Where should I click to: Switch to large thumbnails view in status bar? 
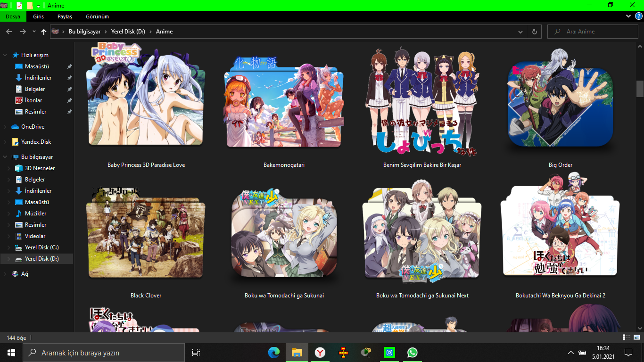pos(637,337)
